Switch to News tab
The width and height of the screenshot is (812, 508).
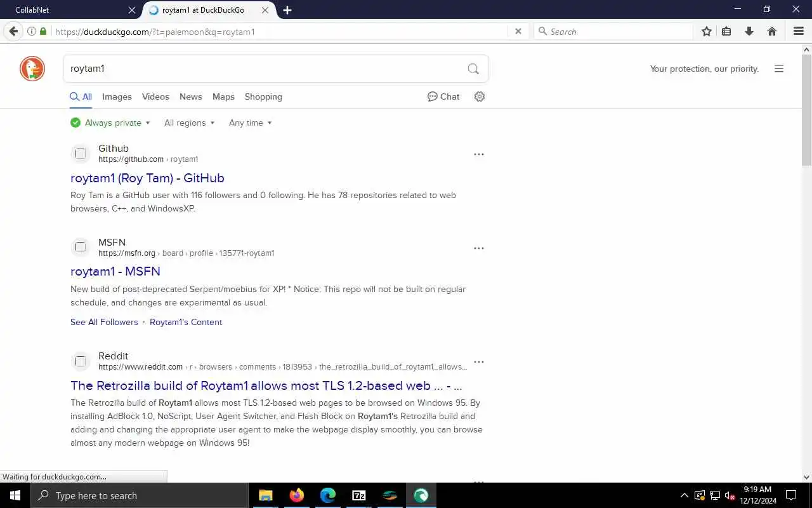click(x=190, y=97)
